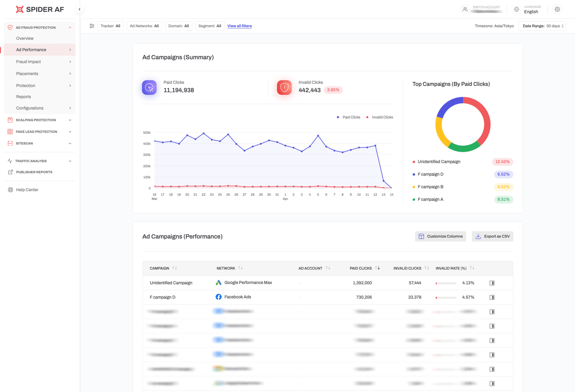Click the View all filters link
Viewport: 575px width, 392px height.
[x=239, y=26]
